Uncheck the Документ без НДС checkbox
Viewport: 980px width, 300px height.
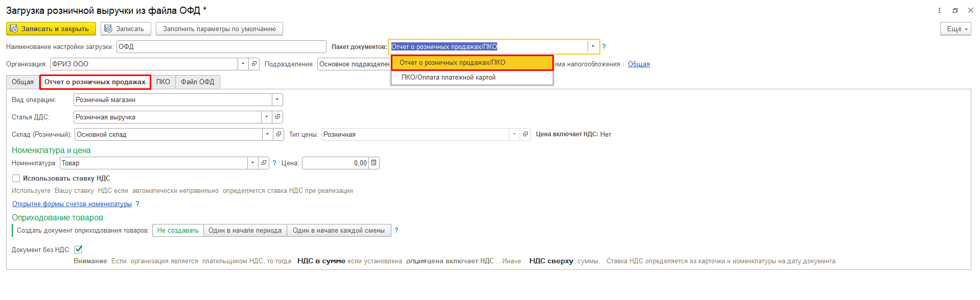click(x=78, y=249)
